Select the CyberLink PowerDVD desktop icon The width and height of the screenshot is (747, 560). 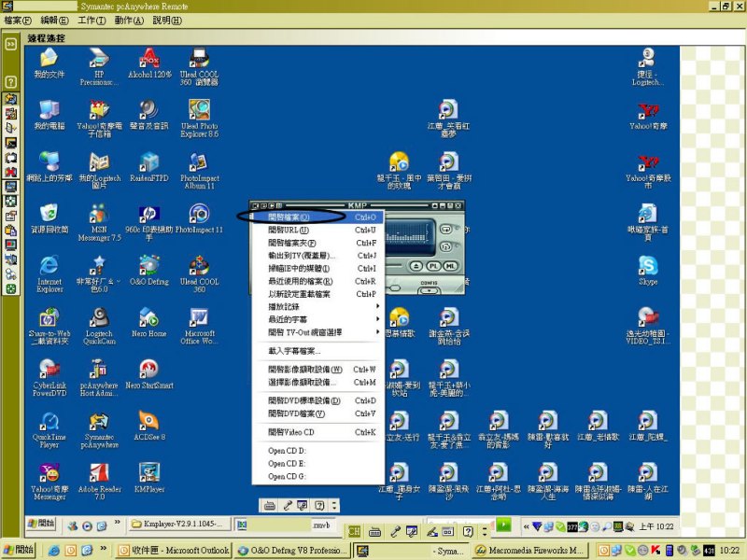[x=49, y=378]
